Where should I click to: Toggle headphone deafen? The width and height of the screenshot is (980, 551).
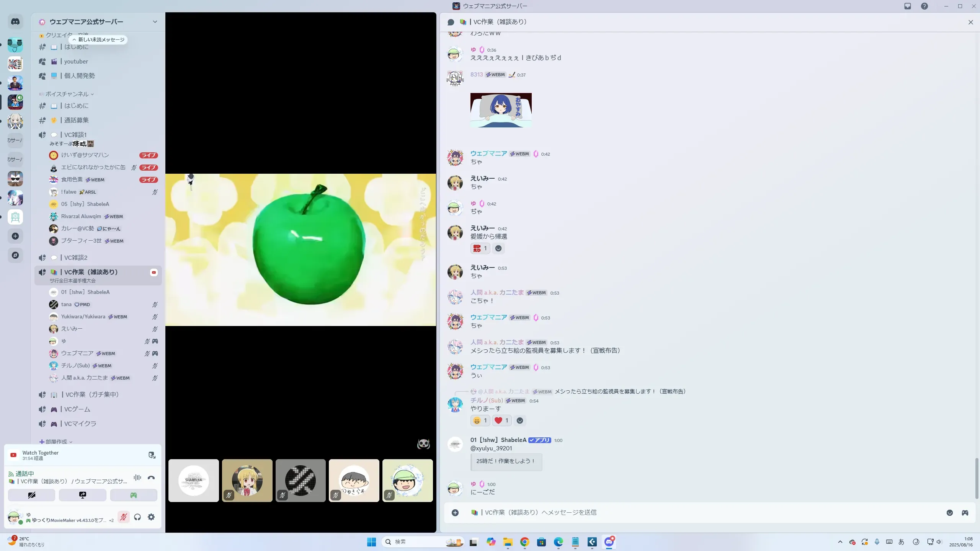click(137, 517)
